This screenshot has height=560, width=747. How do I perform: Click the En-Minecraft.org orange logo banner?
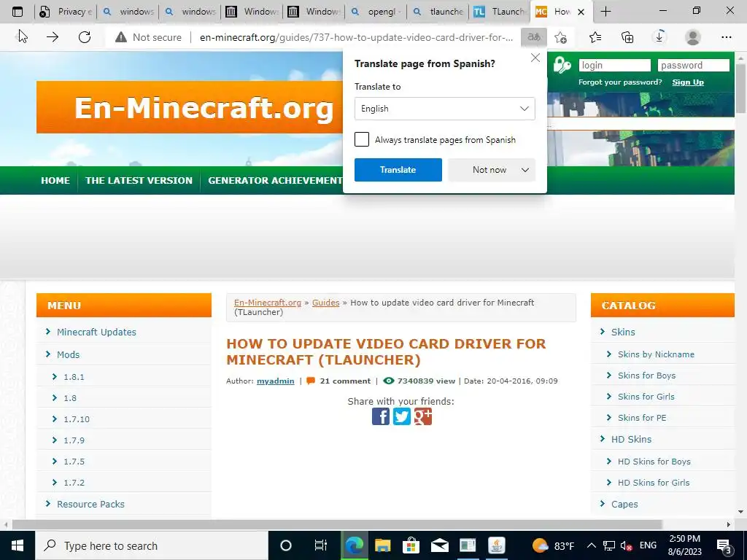pos(190,107)
